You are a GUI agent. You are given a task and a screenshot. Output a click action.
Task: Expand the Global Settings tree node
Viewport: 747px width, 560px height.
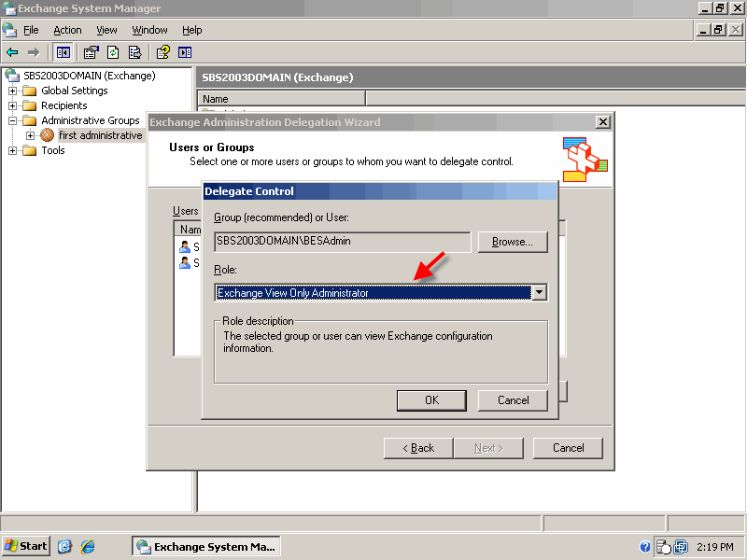click(x=13, y=91)
